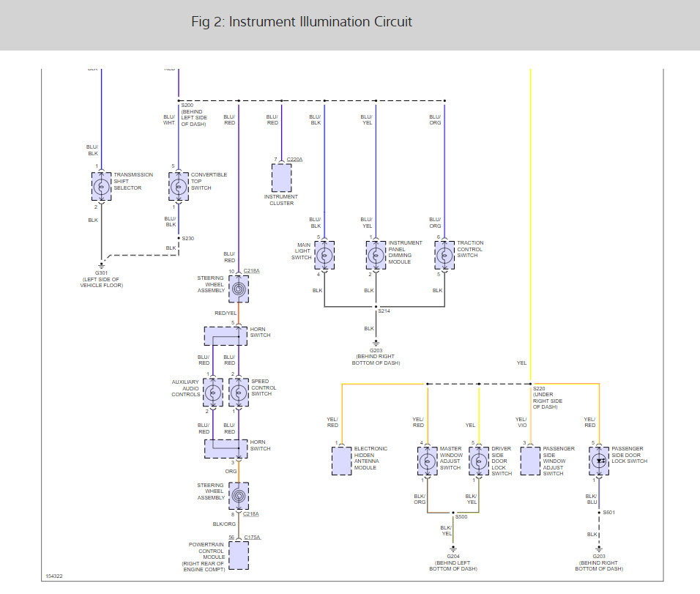The width and height of the screenshot is (700, 594).
Task: Click the C175A connector label
Action: pos(252,538)
